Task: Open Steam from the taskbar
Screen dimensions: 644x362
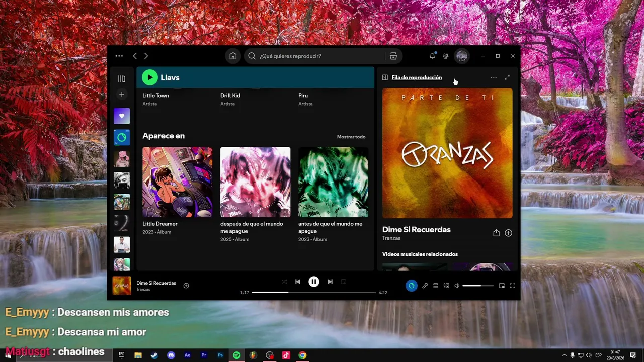Action: [154, 355]
